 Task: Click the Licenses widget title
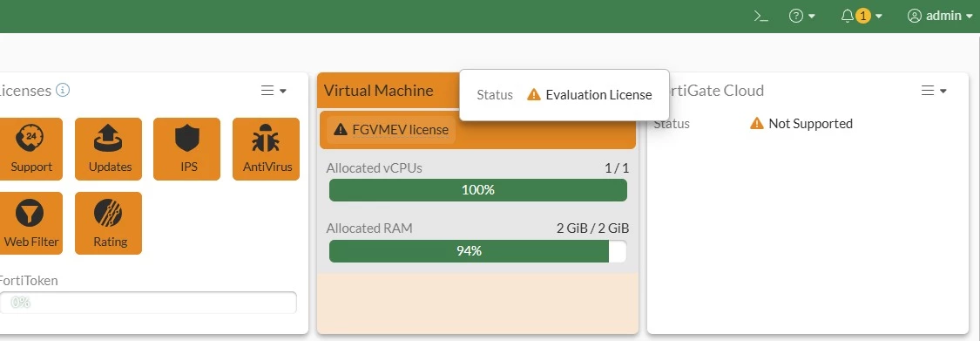(25, 91)
